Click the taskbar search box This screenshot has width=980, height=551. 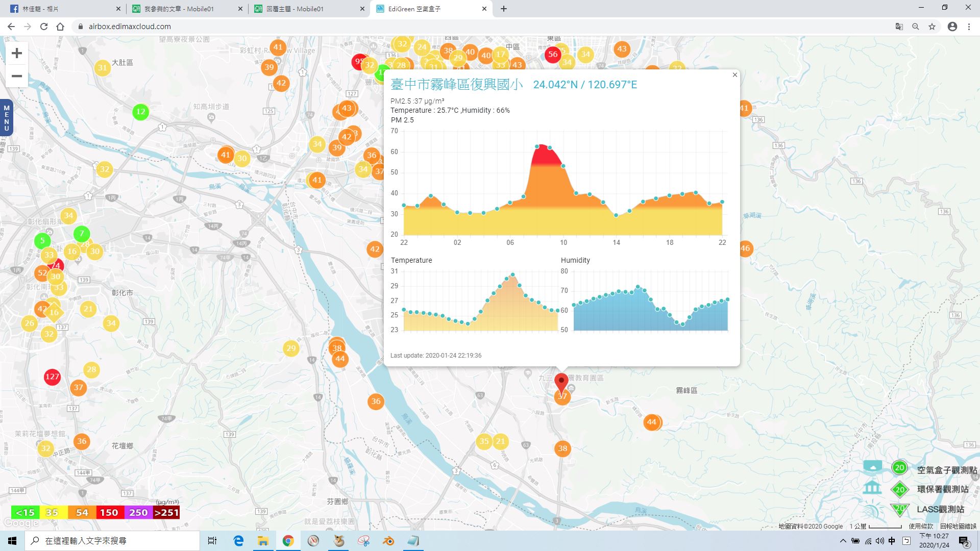(x=112, y=541)
